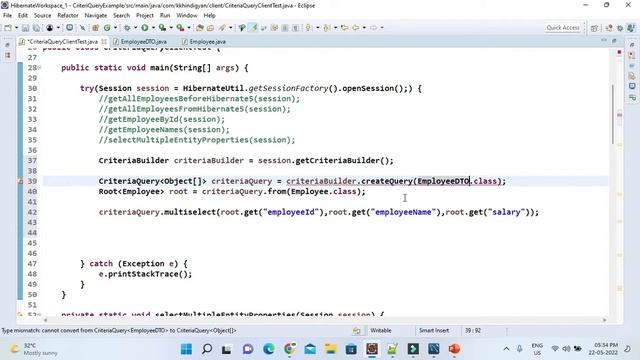Image resolution: width=640 pixels, height=360 pixels.
Task: Click the taskbar weather widget
Action: [34, 349]
